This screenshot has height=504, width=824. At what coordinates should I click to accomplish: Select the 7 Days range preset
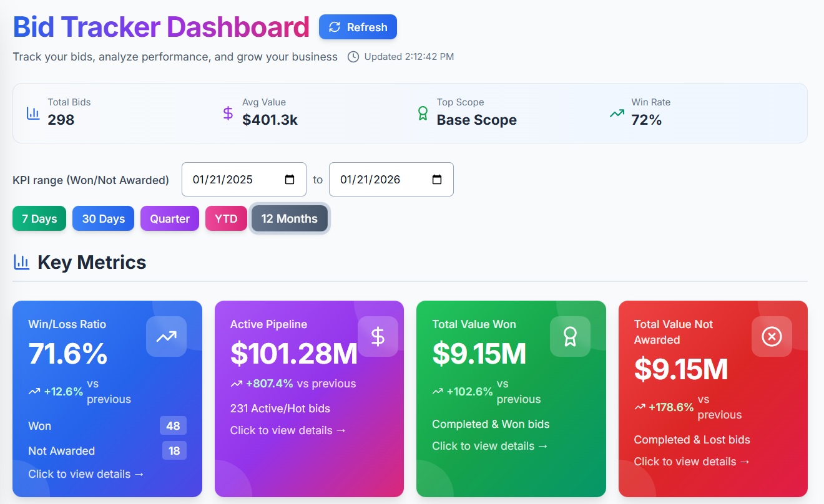39,219
